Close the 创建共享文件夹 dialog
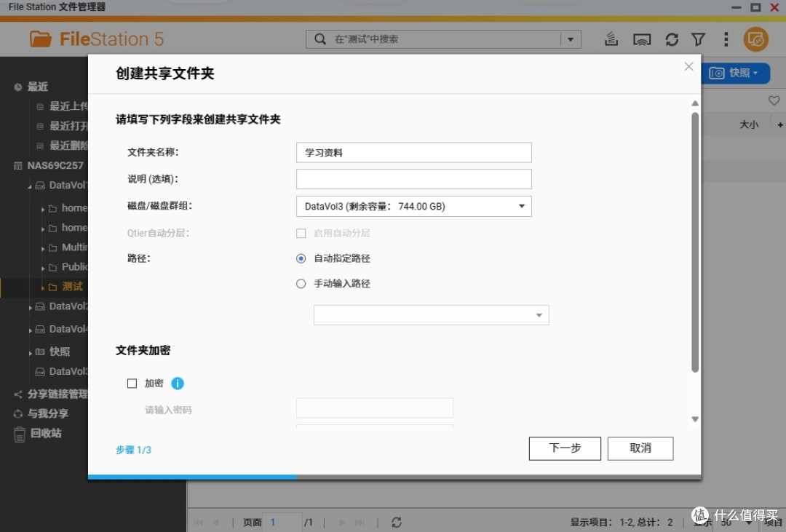Screen dimensions: 786x532 [x=688, y=67]
